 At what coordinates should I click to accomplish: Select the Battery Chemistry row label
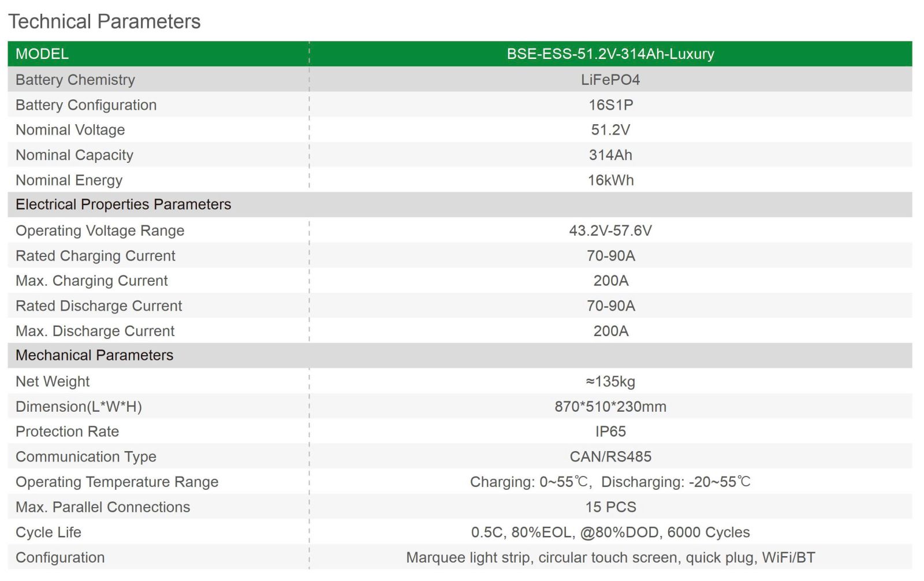point(75,80)
